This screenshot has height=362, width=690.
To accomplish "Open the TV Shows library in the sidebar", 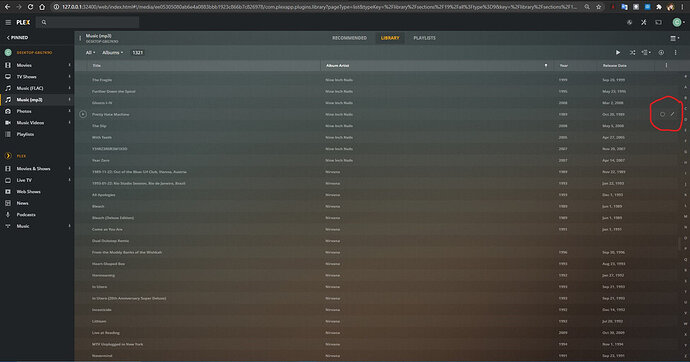I will (x=26, y=77).
